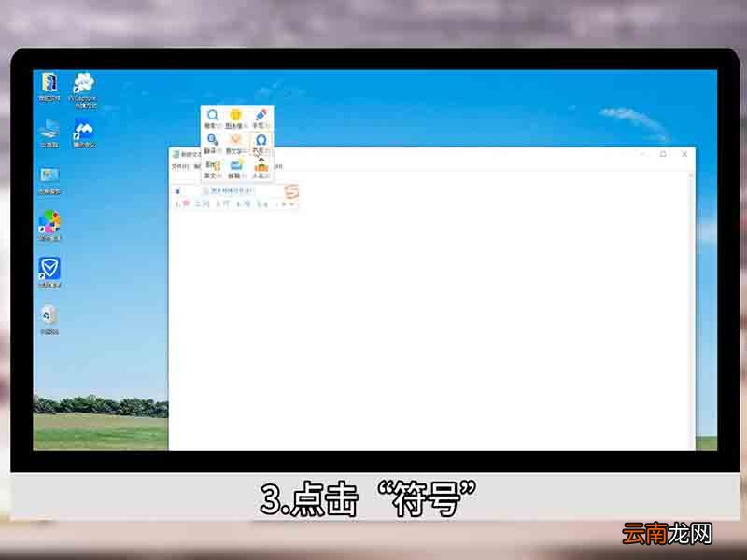Pick first candidate in the IME bar
This screenshot has width=747, height=560.
(182, 203)
